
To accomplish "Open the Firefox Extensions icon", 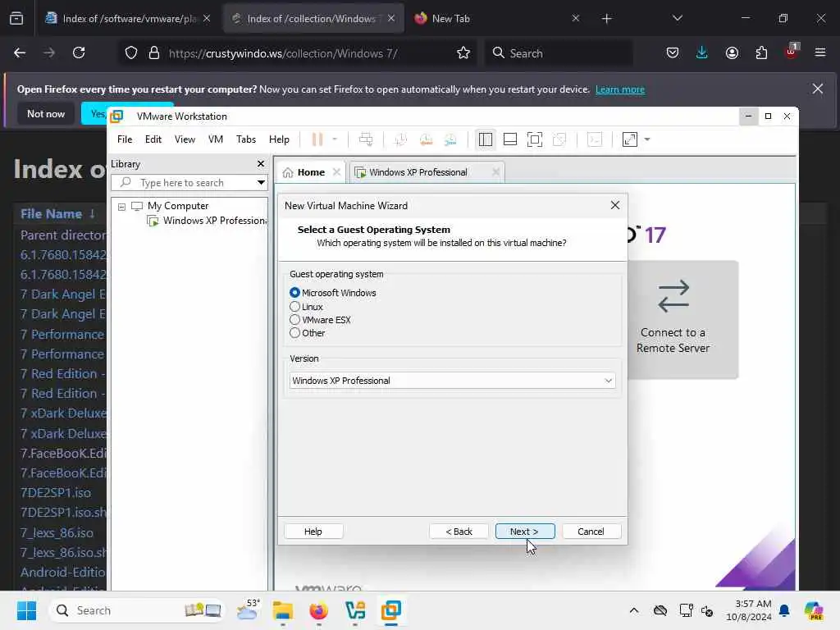I will pyautogui.click(x=761, y=53).
